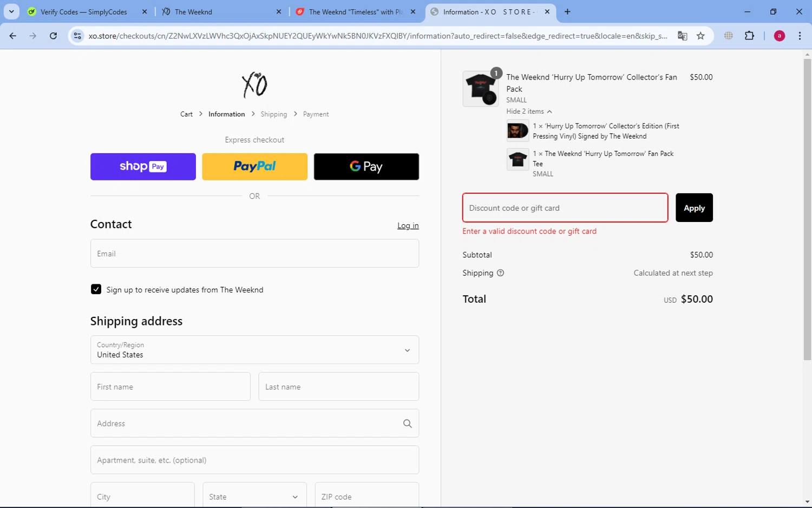Go to Cart breadcrumb
812x508 pixels.
[x=186, y=114]
